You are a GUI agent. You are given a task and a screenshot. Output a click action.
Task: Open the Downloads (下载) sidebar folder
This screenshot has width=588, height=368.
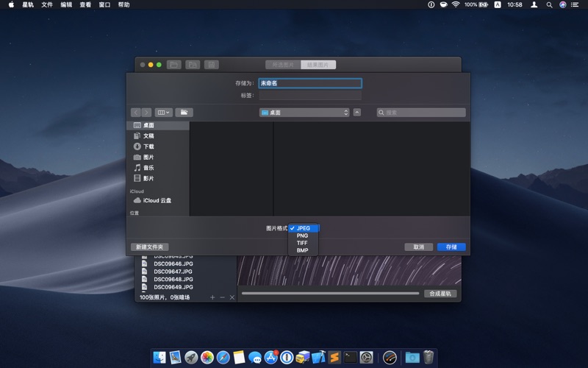click(x=148, y=146)
